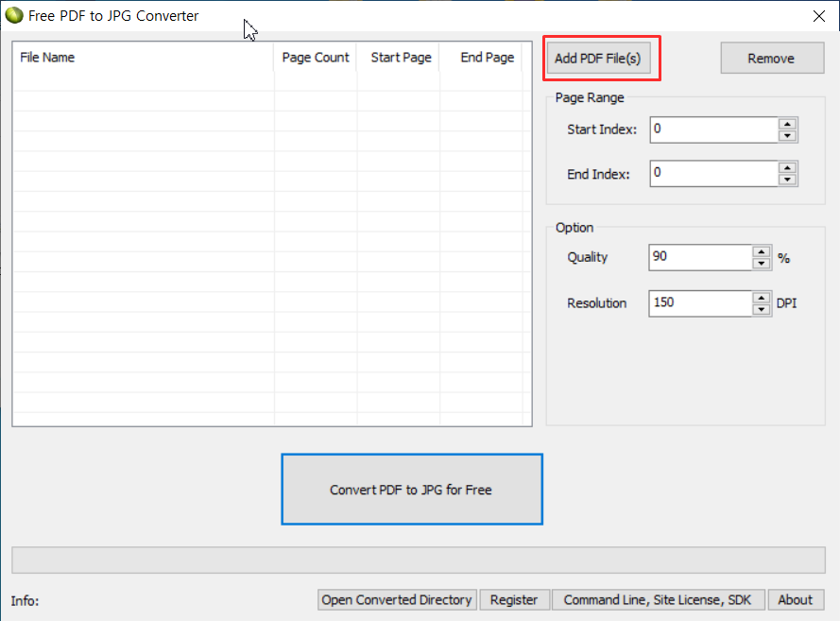Focus the Resolution DPI field

point(700,303)
